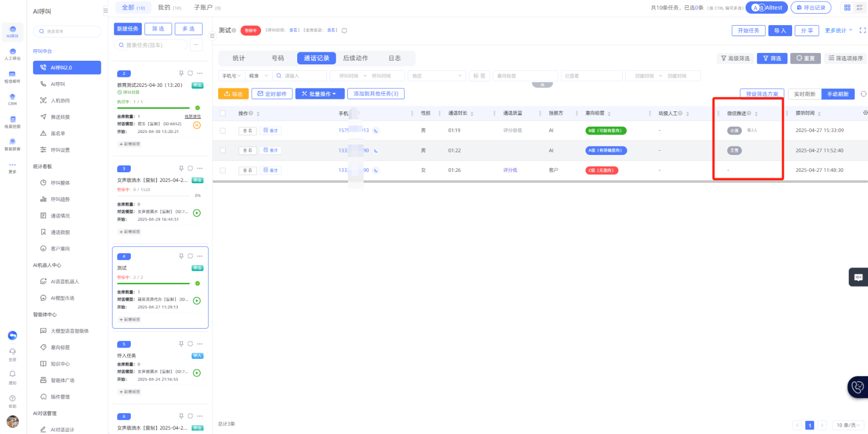Click the orange 导出 export button

[233, 94]
